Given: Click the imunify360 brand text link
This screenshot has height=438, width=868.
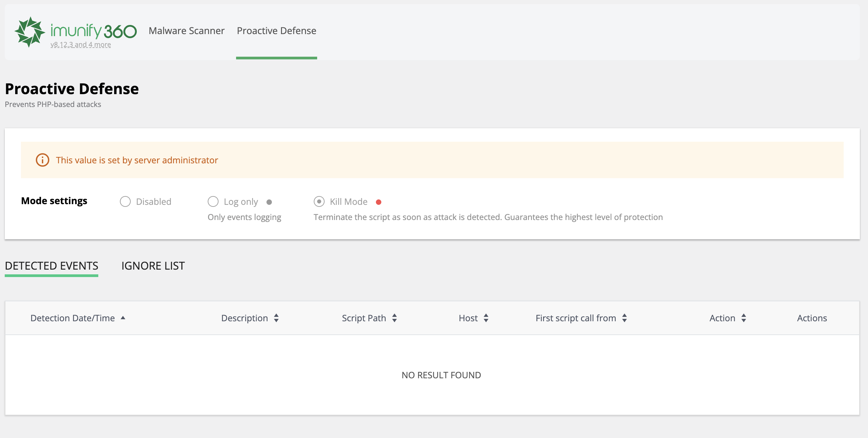Looking at the screenshot, I should tap(94, 31).
